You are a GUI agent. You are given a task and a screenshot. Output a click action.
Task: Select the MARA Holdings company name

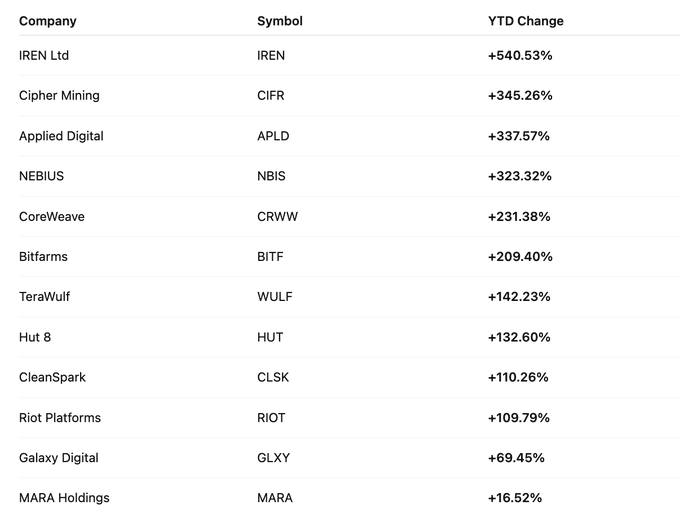coord(64,498)
